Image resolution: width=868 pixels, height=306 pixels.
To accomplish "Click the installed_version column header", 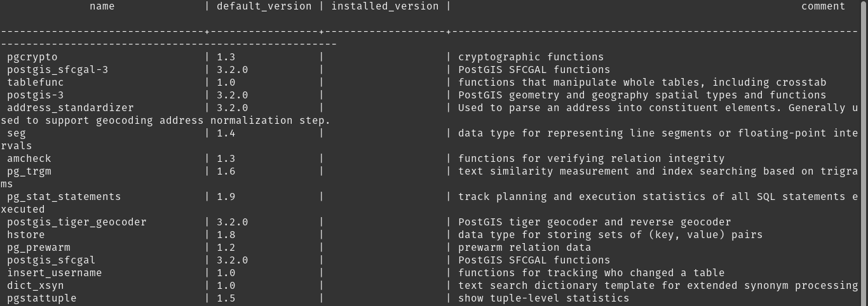I will pyautogui.click(x=385, y=6).
